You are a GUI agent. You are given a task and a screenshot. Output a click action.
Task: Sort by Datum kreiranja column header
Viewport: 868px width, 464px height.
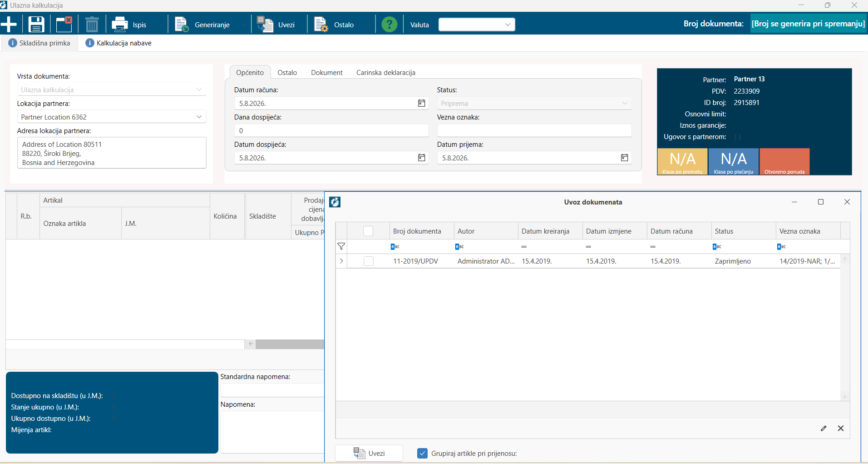[550, 231]
